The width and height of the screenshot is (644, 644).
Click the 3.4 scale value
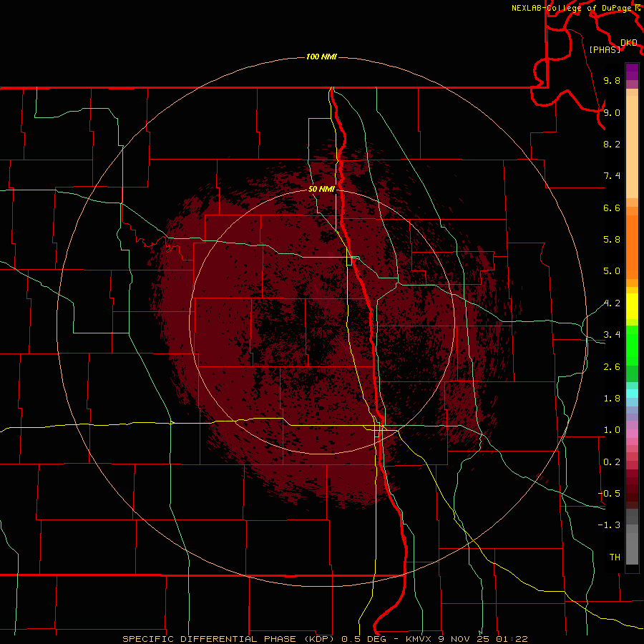pos(612,335)
